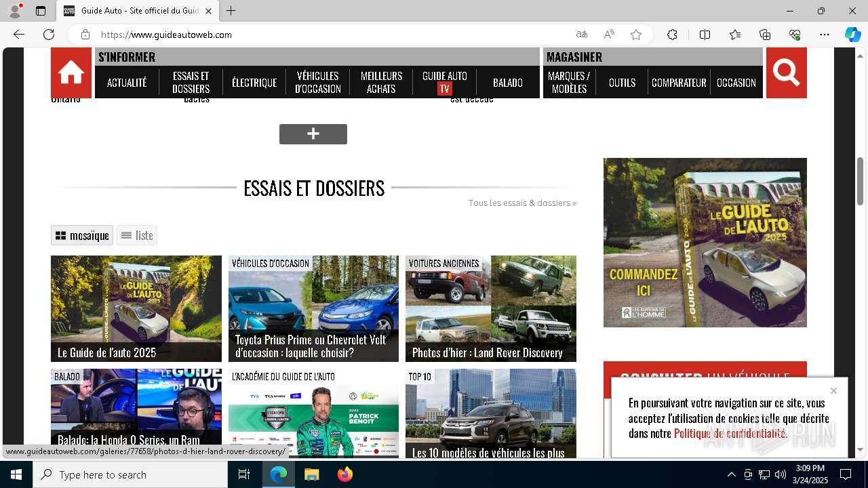Open the taskbar clock and date
The image size is (868, 488).
810,474
